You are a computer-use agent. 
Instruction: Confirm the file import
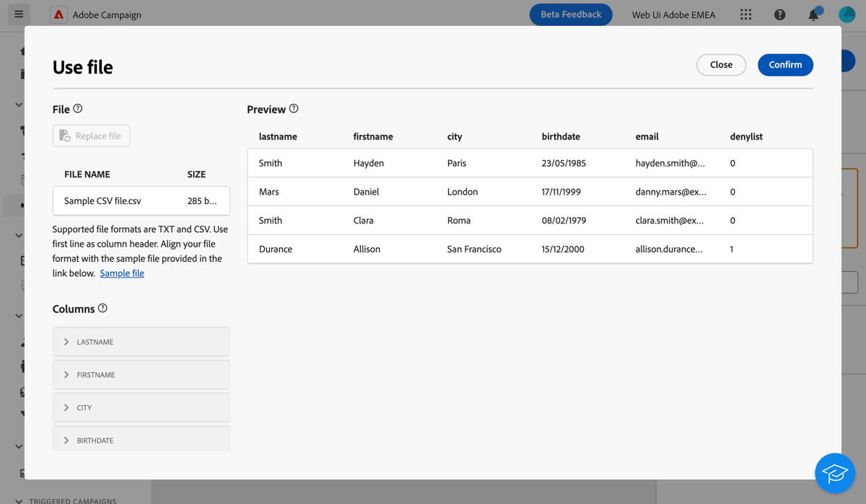tap(785, 64)
